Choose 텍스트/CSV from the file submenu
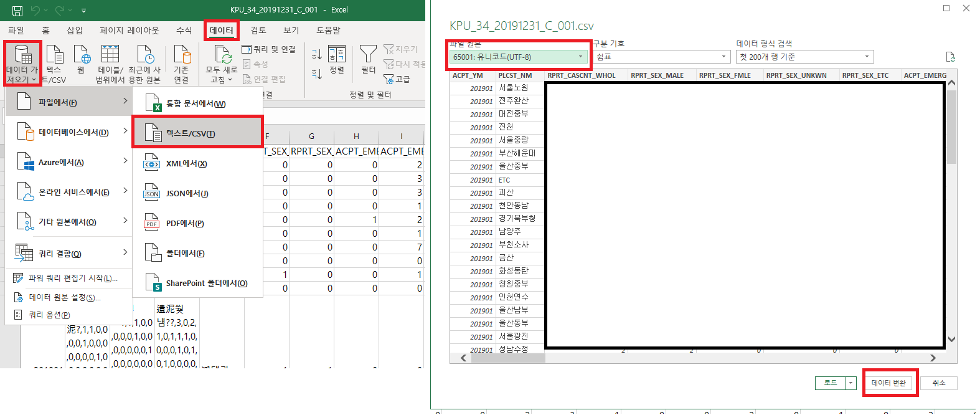The height and width of the screenshot is (415, 980). [191, 134]
